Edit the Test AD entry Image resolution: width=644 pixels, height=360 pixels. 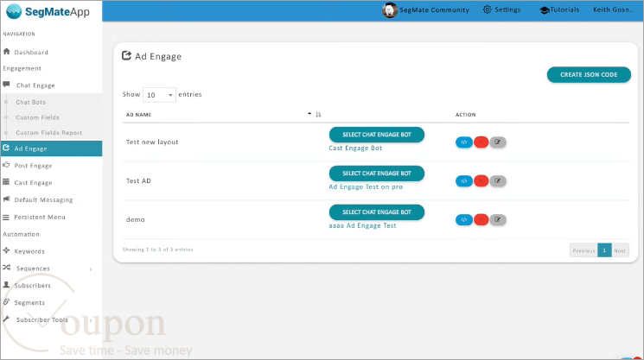tap(498, 180)
